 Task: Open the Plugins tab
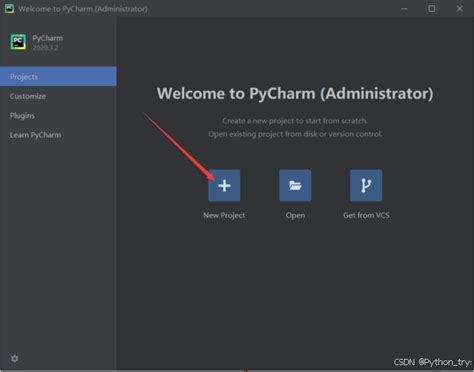pos(58,116)
